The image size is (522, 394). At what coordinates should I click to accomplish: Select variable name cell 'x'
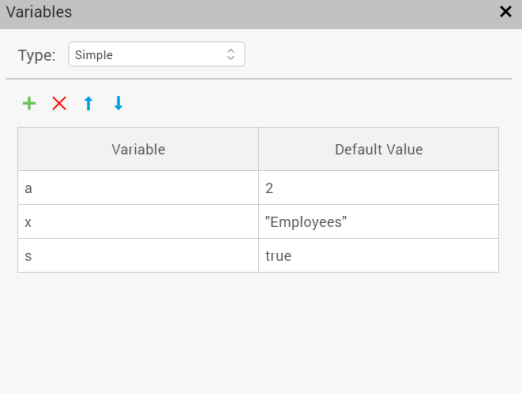point(138,222)
